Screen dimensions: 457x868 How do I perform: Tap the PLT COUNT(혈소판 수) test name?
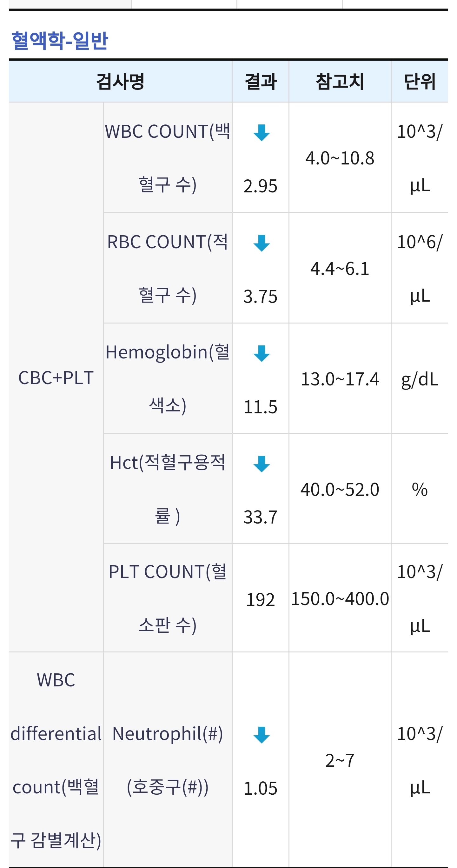tap(168, 598)
